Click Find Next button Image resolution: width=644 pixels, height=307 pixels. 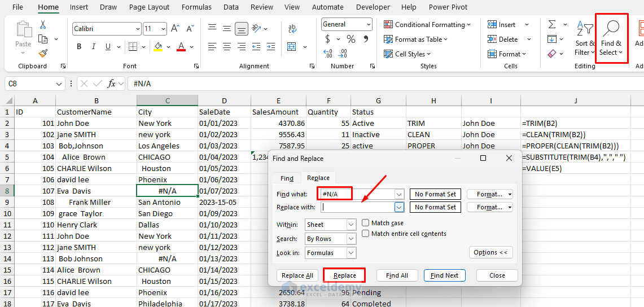click(x=444, y=275)
